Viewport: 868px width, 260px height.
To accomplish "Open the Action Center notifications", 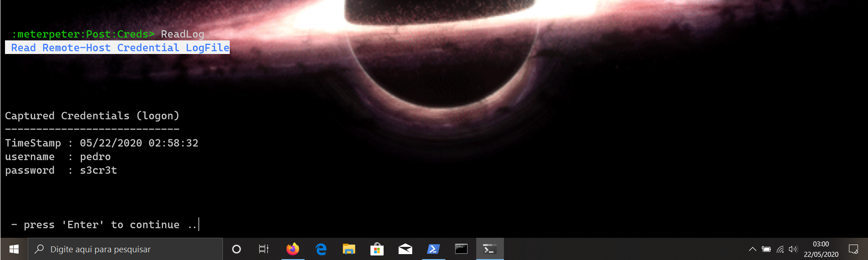I will click(853, 249).
